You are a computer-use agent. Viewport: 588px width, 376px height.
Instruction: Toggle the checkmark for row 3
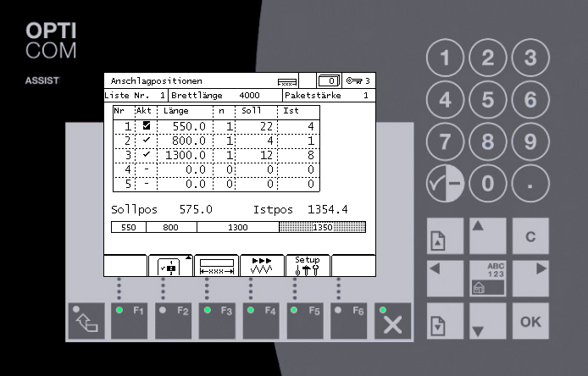pos(146,155)
